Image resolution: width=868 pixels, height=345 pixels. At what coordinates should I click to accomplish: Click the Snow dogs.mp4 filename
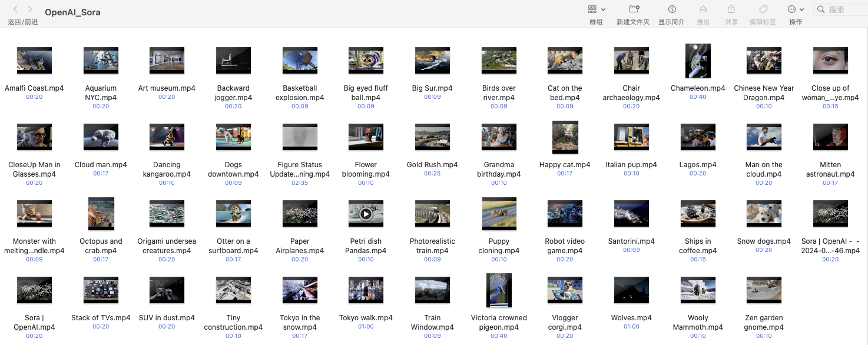pos(764,241)
